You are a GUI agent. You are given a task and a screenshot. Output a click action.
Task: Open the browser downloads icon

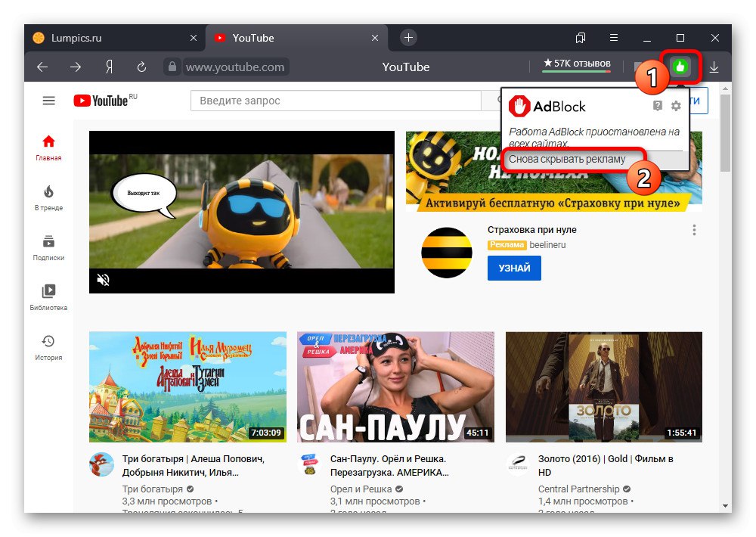pos(714,67)
